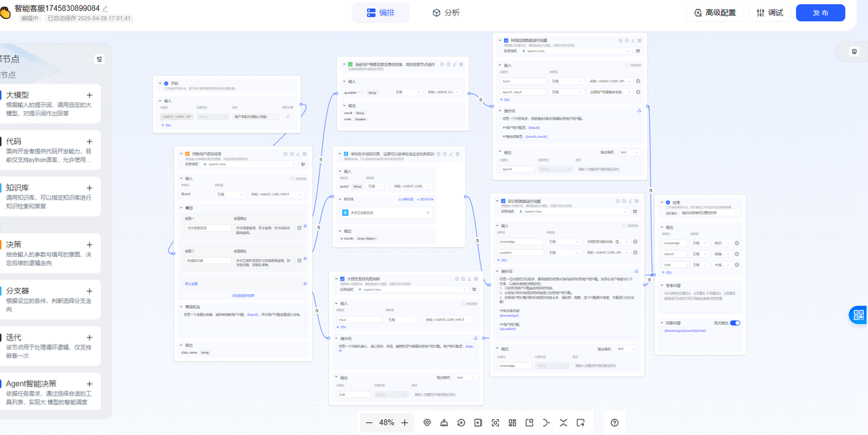Expand the results output in knowledge node
The height and width of the screenshot is (435, 868).
pos(342,238)
